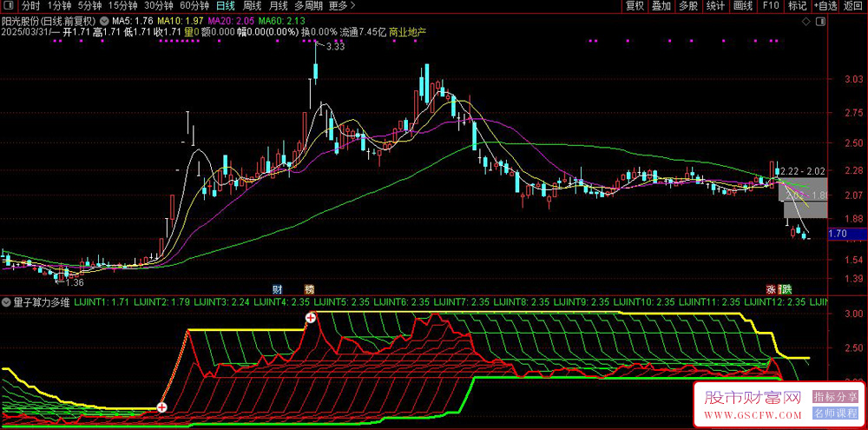Click the MA5: 1.76 label
The image size is (868, 430).
[x=132, y=21]
